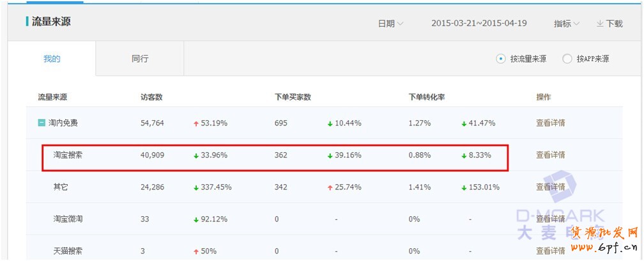This screenshot has height=261, width=644.
Task: Select the 淘宝搜索 traffic source row
Action: [68, 155]
